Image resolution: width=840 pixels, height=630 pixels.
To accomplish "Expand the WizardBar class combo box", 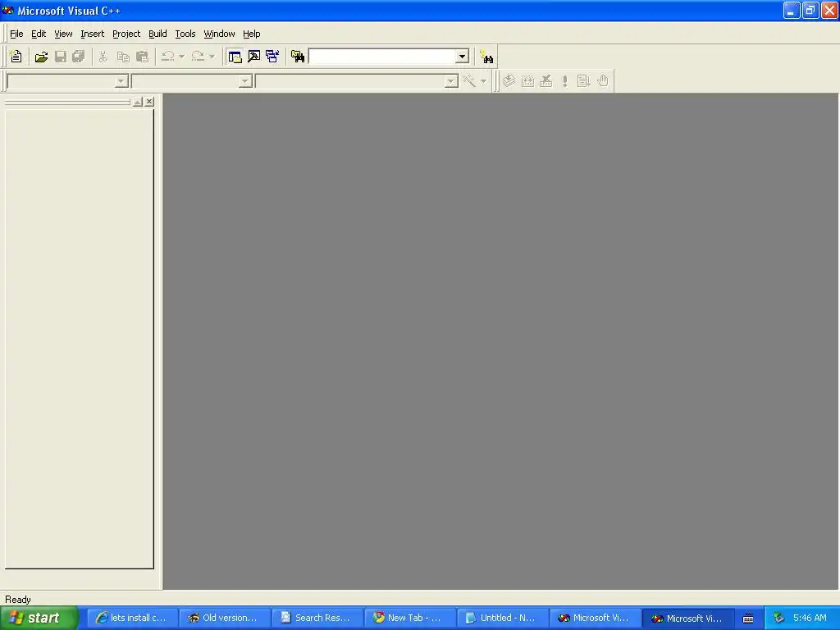I will click(121, 81).
